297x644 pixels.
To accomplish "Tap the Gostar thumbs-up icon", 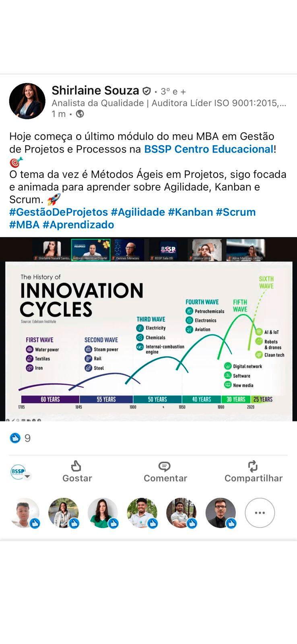I will (76, 466).
